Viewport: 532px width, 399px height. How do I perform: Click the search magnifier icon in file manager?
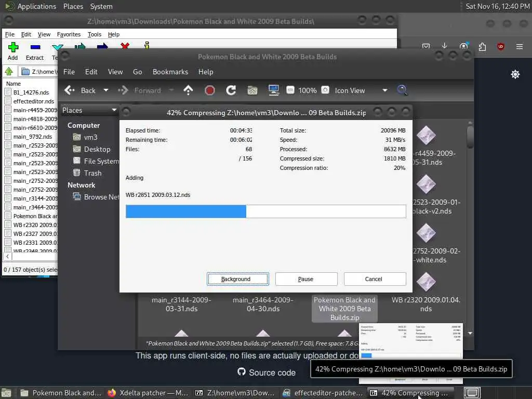402,90
